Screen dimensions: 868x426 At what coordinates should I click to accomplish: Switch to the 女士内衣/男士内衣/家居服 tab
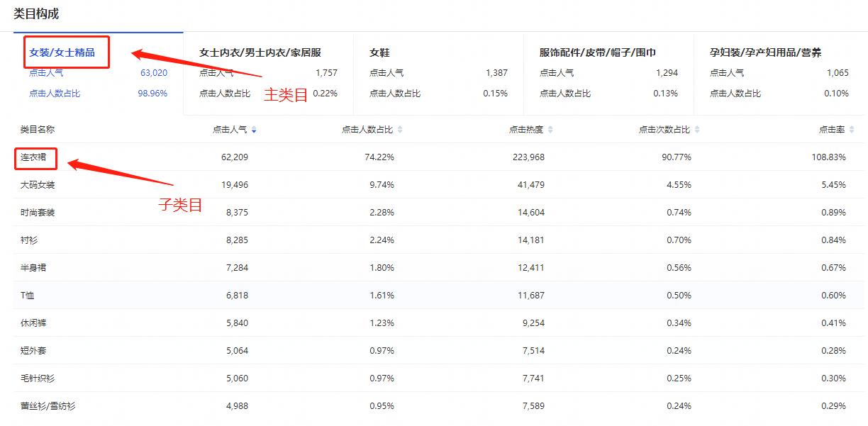(x=262, y=52)
